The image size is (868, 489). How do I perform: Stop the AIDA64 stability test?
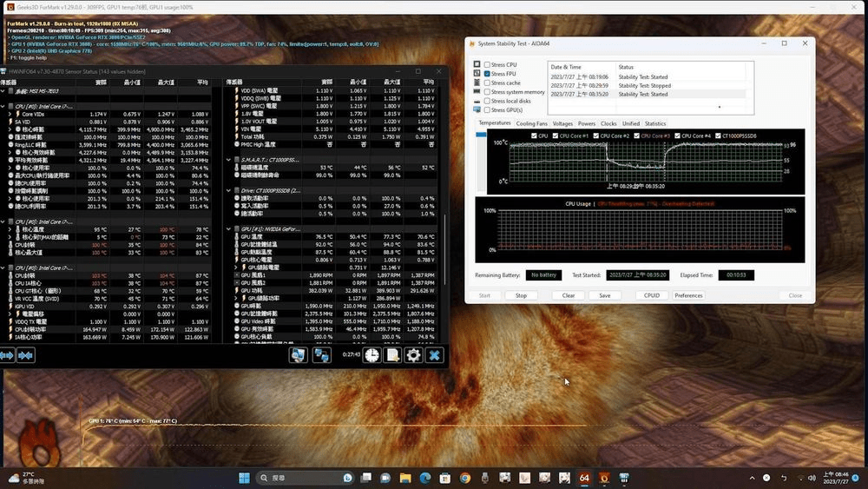coord(521,295)
